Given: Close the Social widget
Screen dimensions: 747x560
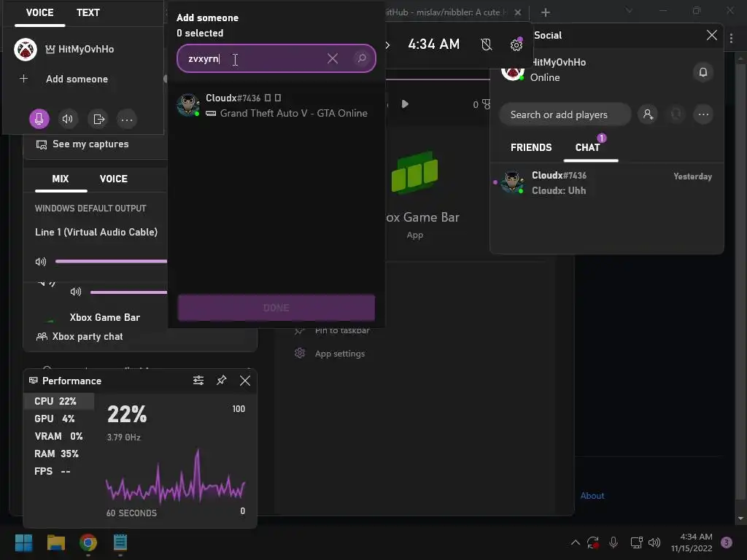Looking at the screenshot, I should pos(712,35).
